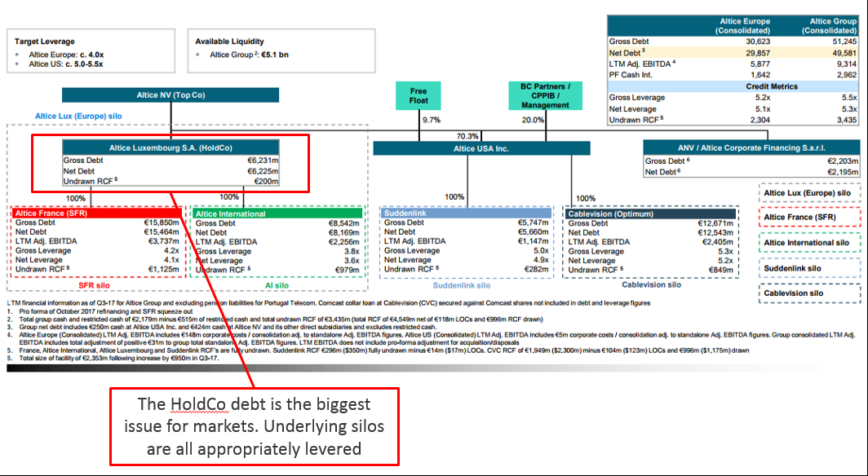Click the Altice International green header
868x476 pixels.
pyautogui.click(x=277, y=214)
